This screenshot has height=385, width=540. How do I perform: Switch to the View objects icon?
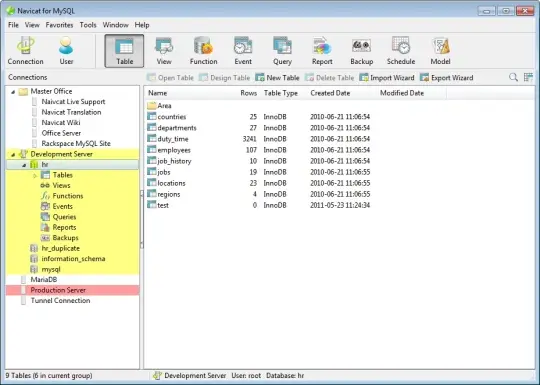coord(164,51)
